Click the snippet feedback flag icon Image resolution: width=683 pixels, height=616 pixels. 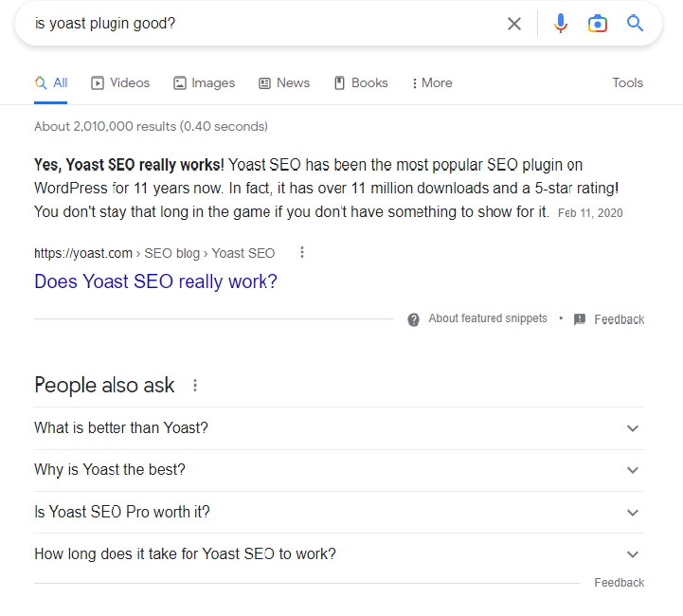pos(580,319)
